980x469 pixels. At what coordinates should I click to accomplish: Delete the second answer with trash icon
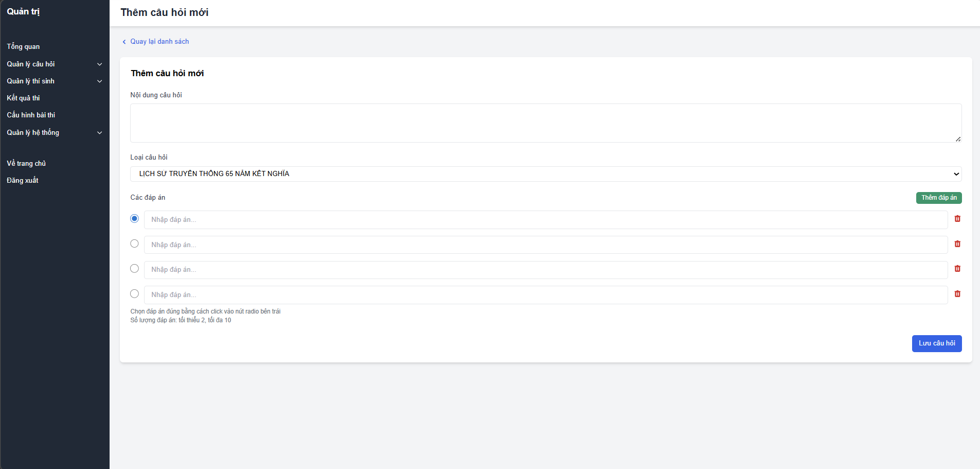coord(957,244)
